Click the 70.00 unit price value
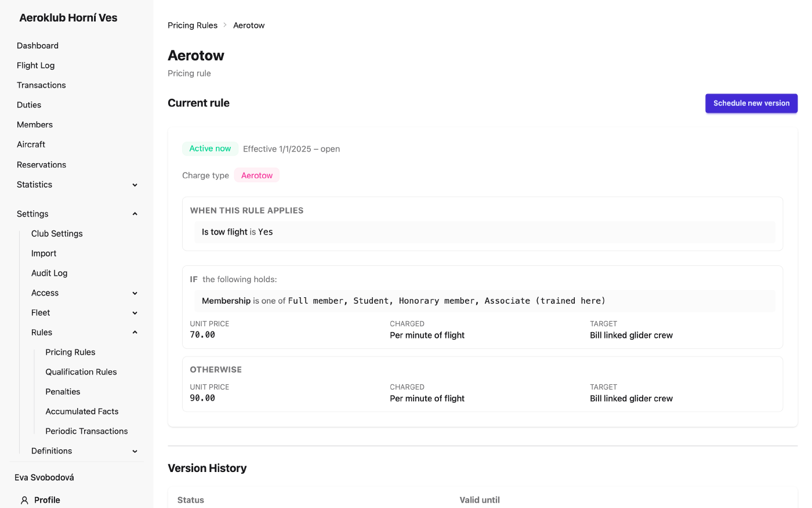812x508 pixels. point(202,335)
